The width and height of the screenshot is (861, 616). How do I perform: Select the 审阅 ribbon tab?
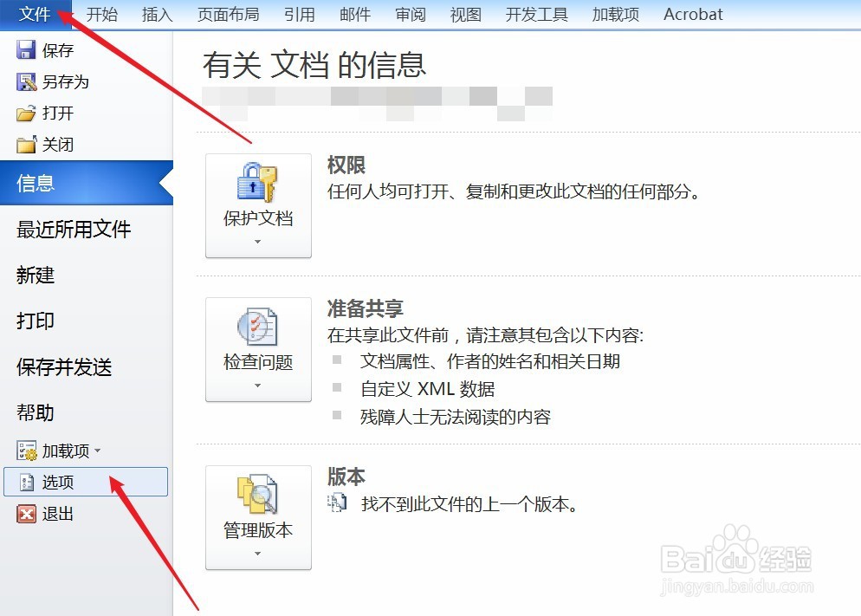pos(410,14)
